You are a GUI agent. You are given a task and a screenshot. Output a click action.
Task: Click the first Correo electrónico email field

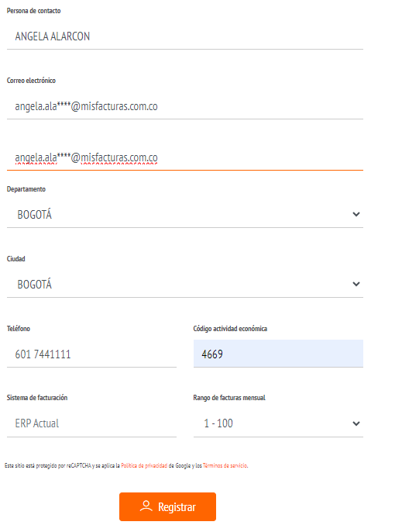(184, 106)
